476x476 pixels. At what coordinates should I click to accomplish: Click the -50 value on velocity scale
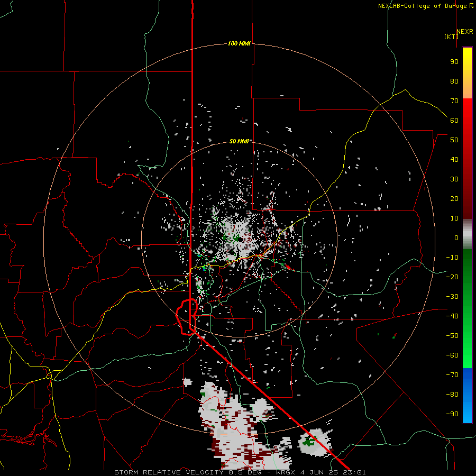coord(452,336)
